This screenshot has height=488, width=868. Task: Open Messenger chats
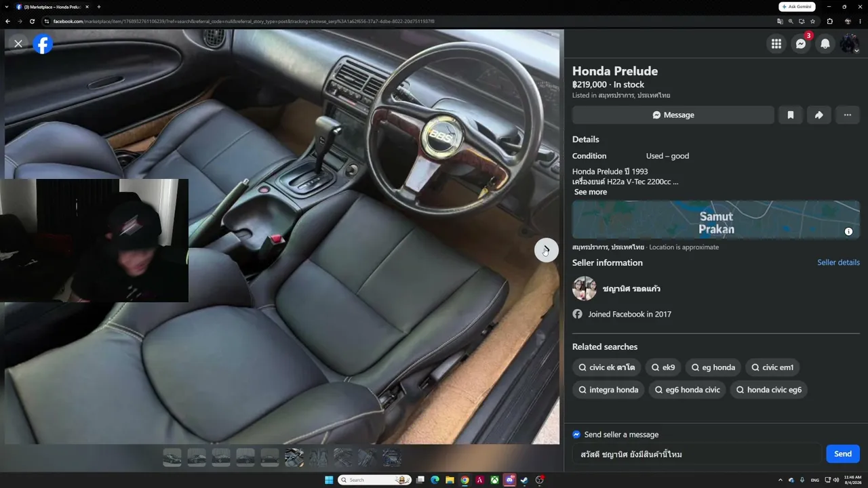click(x=801, y=44)
